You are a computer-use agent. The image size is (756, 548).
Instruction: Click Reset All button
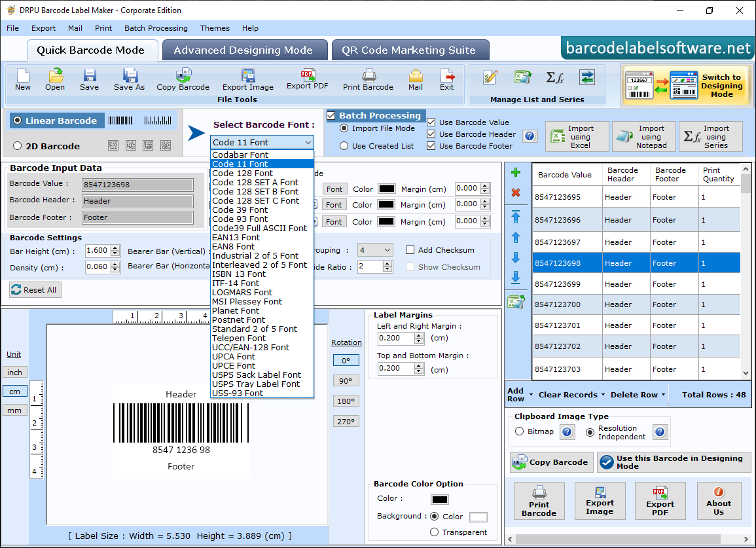click(x=35, y=290)
